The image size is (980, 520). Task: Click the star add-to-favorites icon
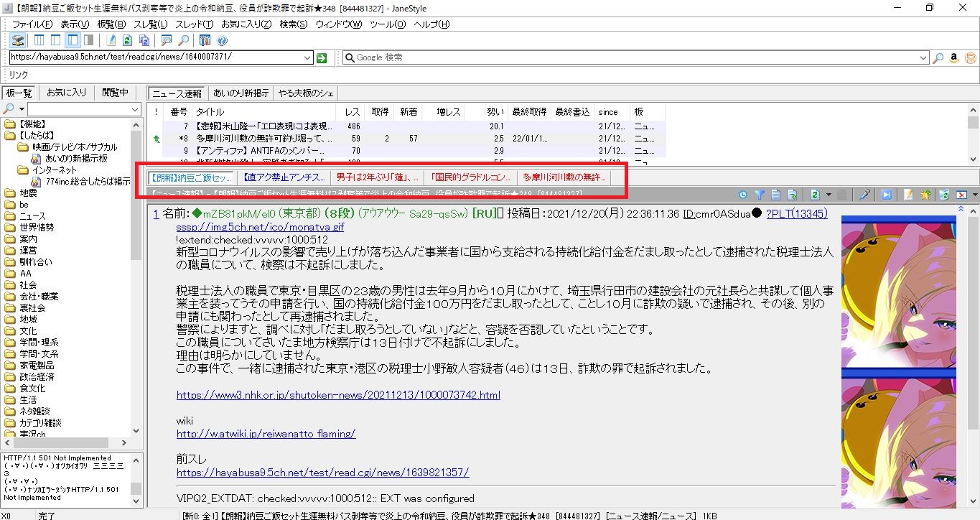[x=925, y=195]
